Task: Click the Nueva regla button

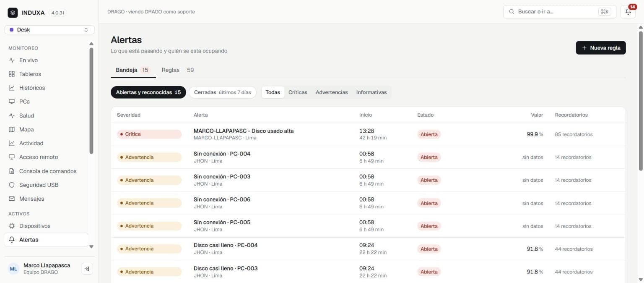Action: pyautogui.click(x=601, y=48)
